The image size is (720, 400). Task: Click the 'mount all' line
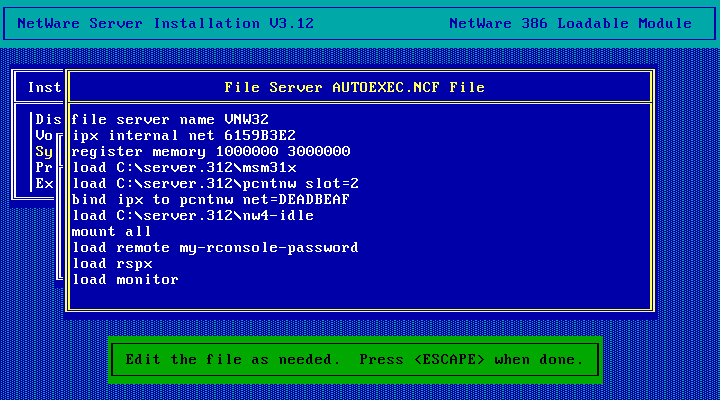click(x=111, y=231)
